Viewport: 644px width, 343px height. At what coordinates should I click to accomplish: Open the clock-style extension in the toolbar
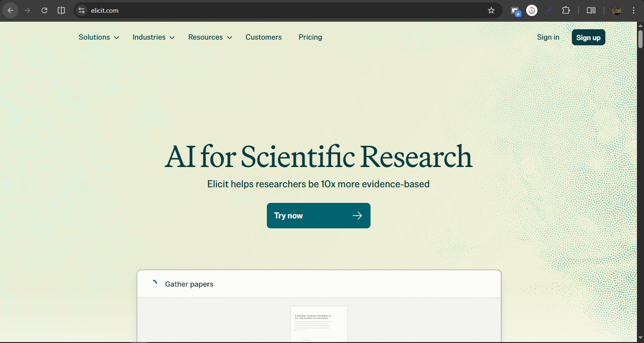coord(532,10)
